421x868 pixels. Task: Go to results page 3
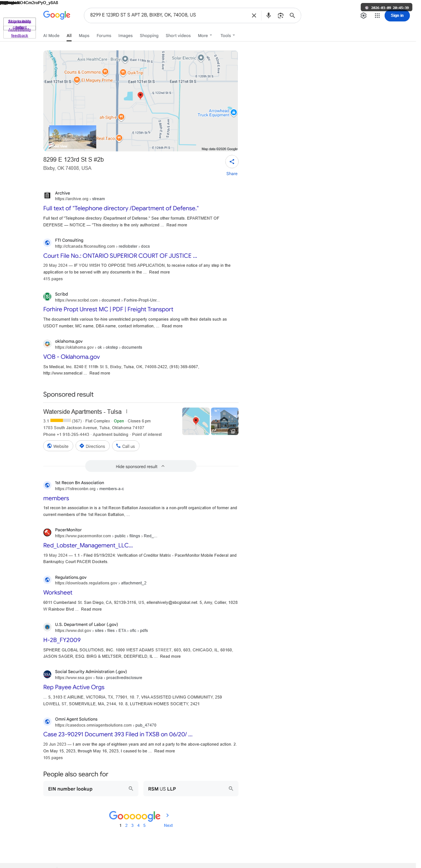(132, 825)
